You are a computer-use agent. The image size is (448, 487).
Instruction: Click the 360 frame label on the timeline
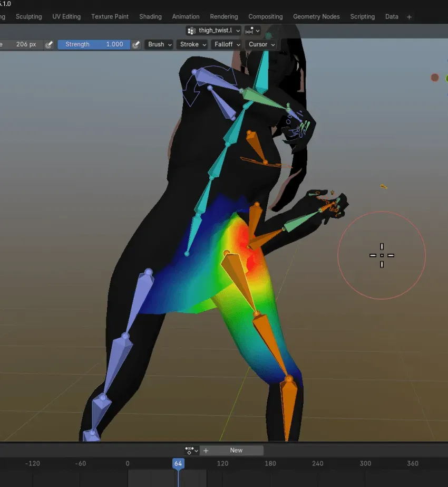coord(413,463)
